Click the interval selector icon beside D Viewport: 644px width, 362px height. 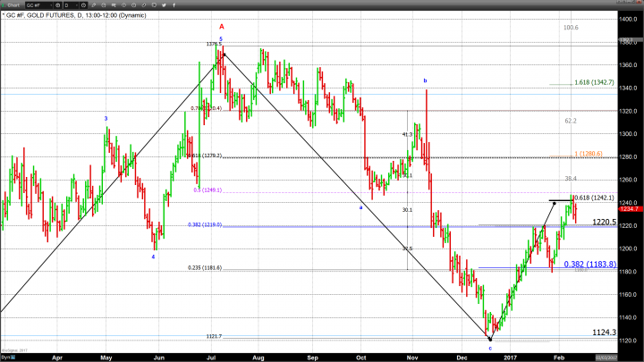pos(84,4)
